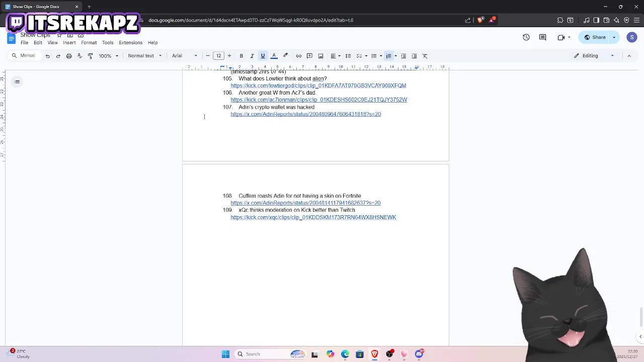The height and width of the screenshot is (362, 644).
Task: Open xqc Kick clip link
Action: 313,217
